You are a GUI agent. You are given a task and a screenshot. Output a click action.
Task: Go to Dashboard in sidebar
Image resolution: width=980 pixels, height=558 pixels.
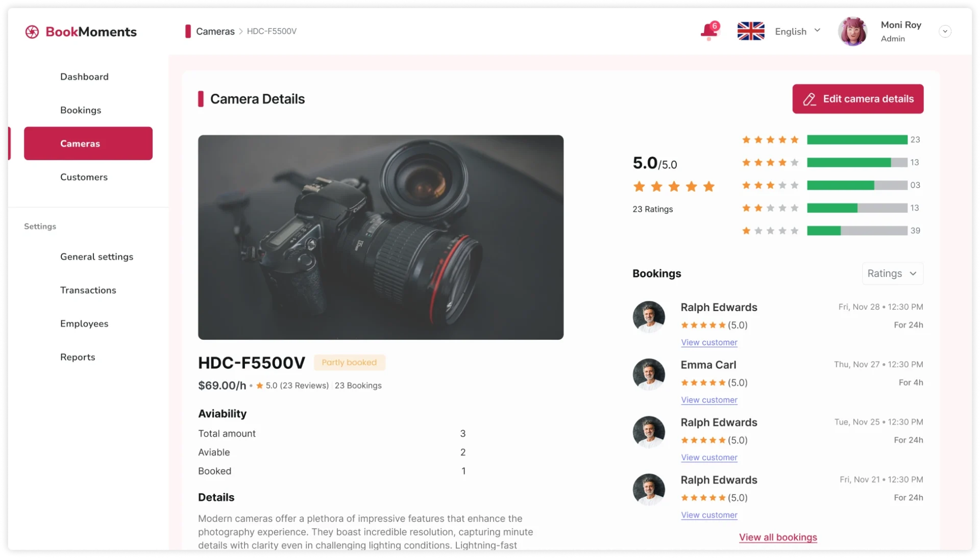coord(84,77)
